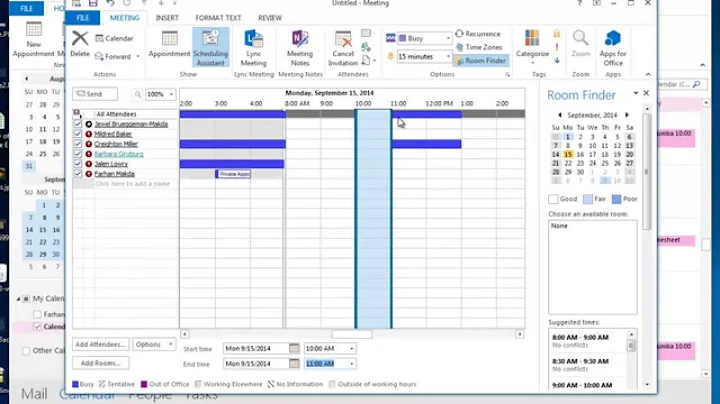Switch to the INSERT tab
This screenshot has height=404, width=720.
point(167,18)
